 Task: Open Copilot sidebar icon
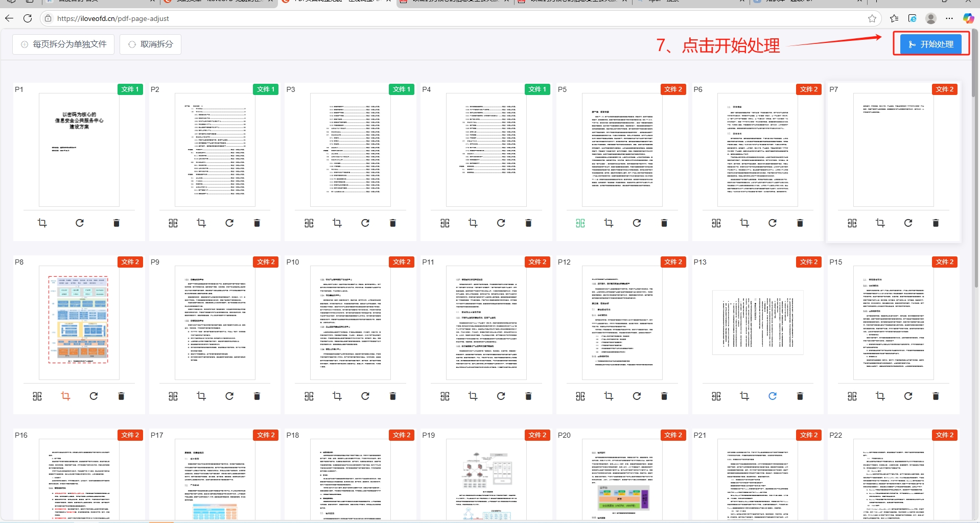tap(968, 18)
